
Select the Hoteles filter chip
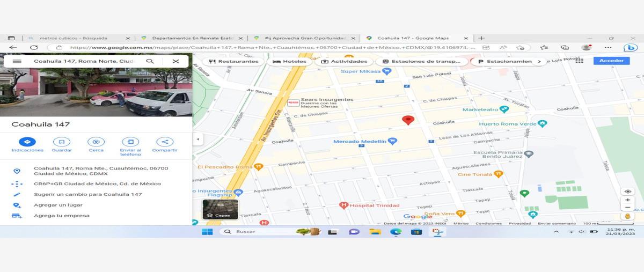click(x=290, y=61)
